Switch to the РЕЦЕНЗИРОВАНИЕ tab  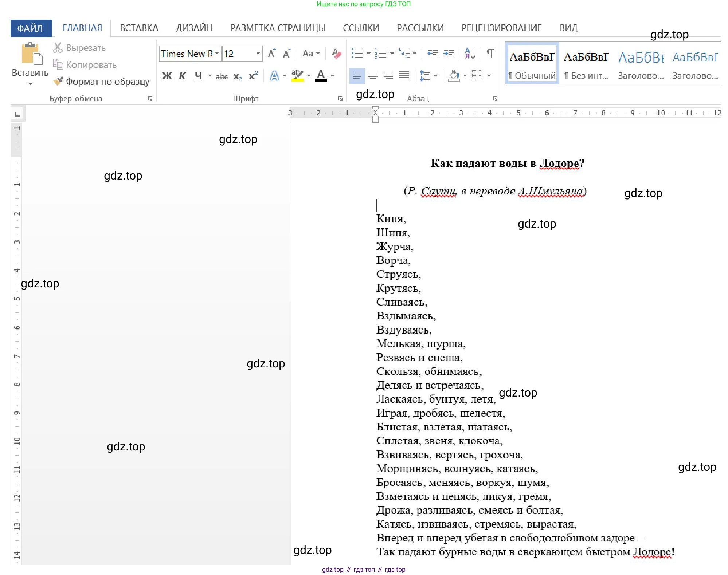502,28
